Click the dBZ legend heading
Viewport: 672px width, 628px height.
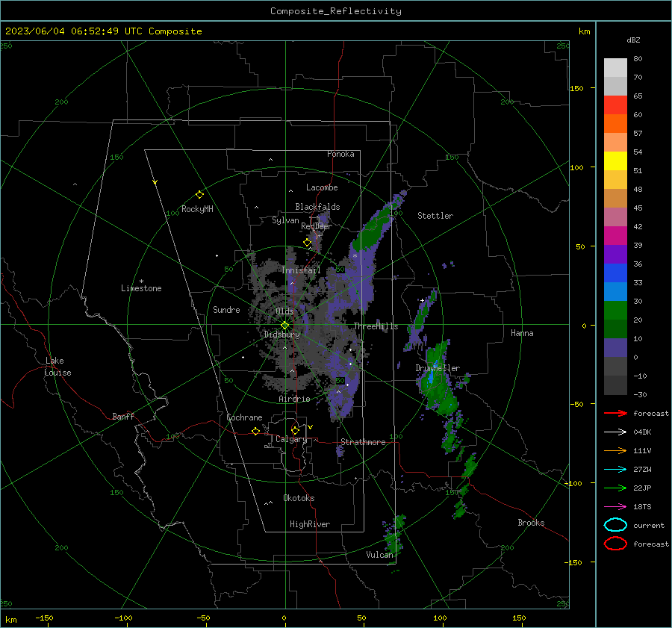[x=633, y=40]
